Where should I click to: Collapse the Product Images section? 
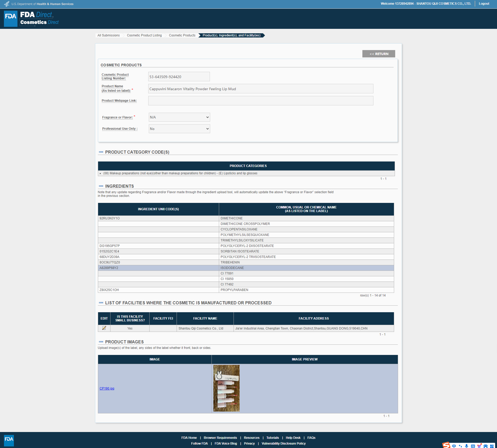pyautogui.click(x=101, y=342)
